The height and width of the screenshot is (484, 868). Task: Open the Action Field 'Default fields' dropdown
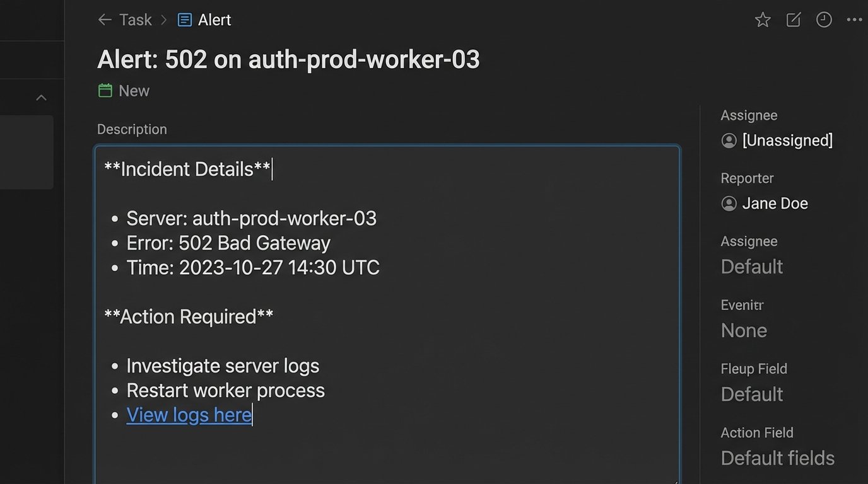tap(777, 458)
